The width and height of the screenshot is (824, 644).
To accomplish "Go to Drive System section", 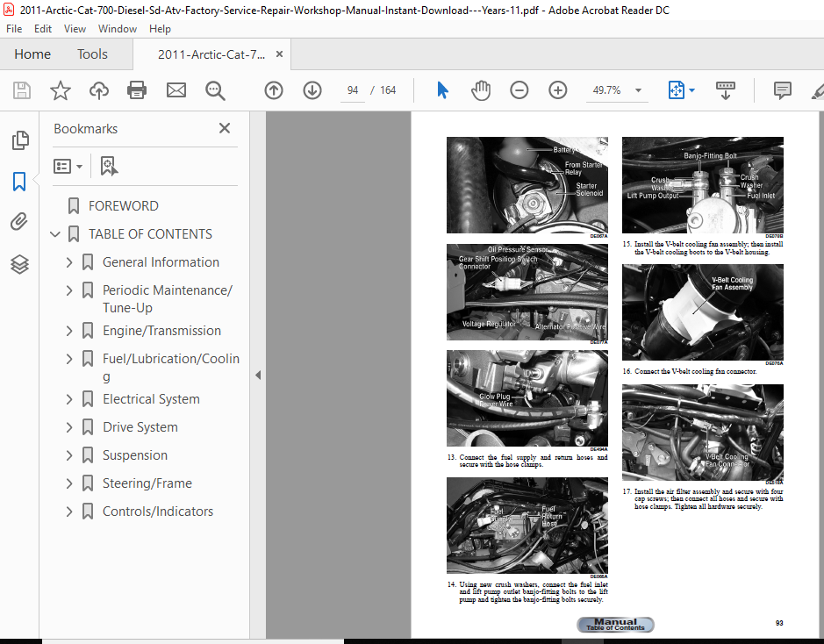I will pos(140,427).
